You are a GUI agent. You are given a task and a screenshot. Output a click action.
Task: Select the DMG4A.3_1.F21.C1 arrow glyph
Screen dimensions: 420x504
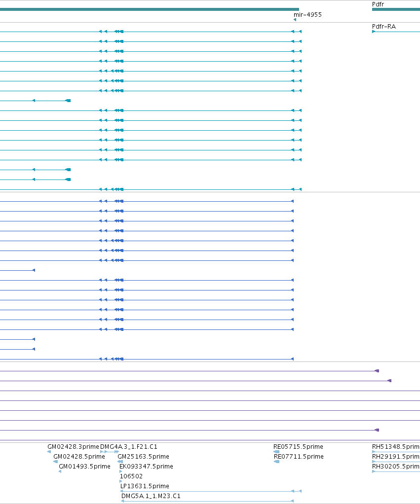click(x=110, y=452)
